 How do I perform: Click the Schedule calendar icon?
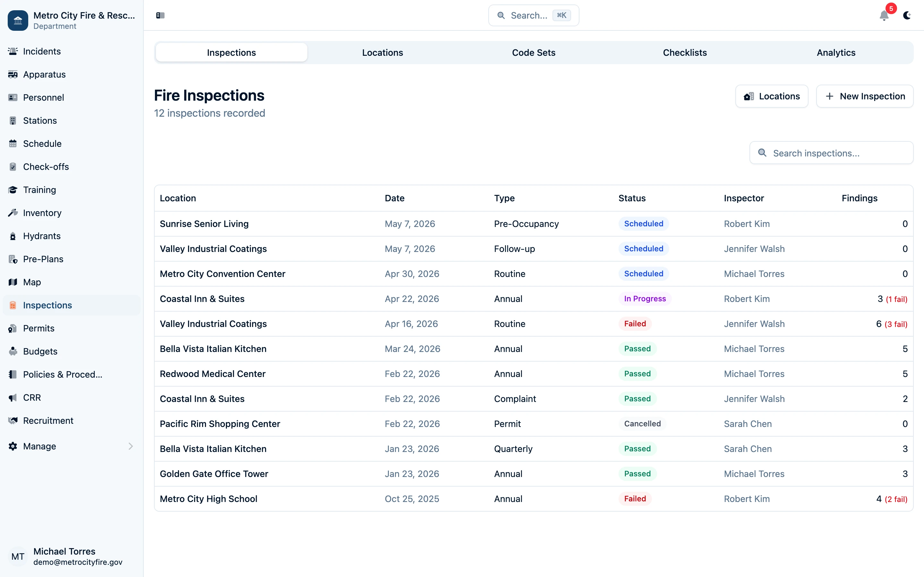[13, 143]
